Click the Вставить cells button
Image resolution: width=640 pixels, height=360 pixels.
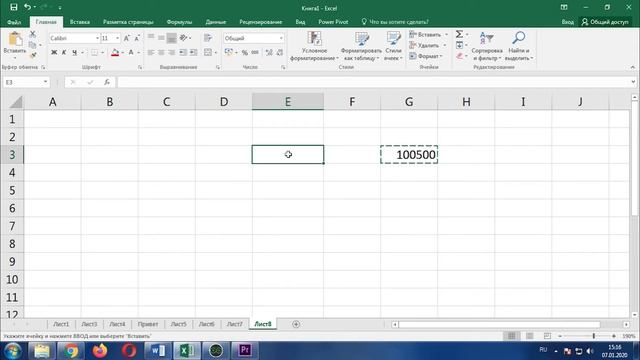tap(428, 35)
